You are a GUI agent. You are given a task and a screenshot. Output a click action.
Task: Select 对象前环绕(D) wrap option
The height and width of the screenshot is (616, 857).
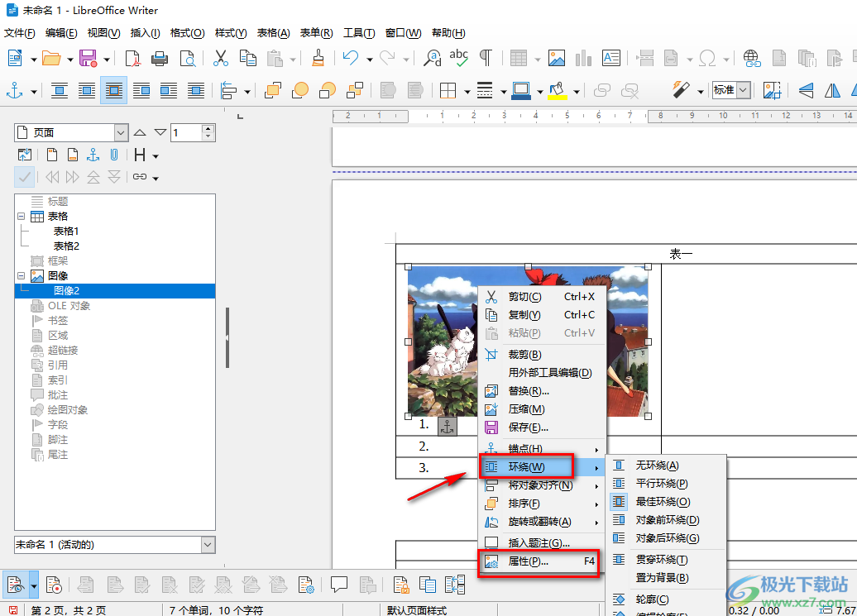667,520
